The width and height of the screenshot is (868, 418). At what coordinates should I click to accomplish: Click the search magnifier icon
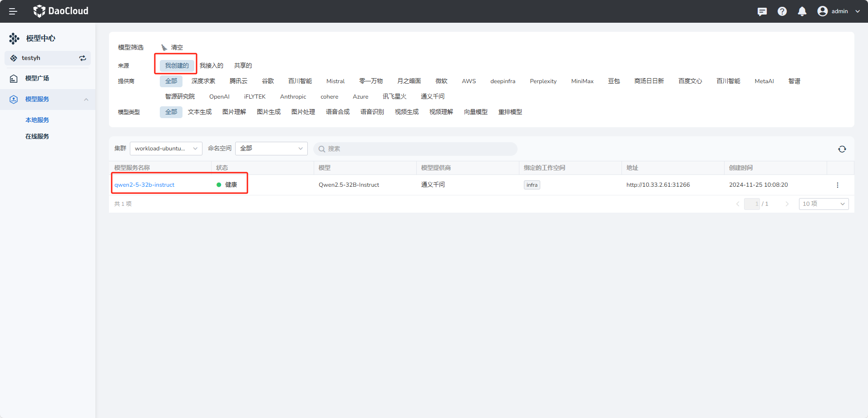click(321, 149)
